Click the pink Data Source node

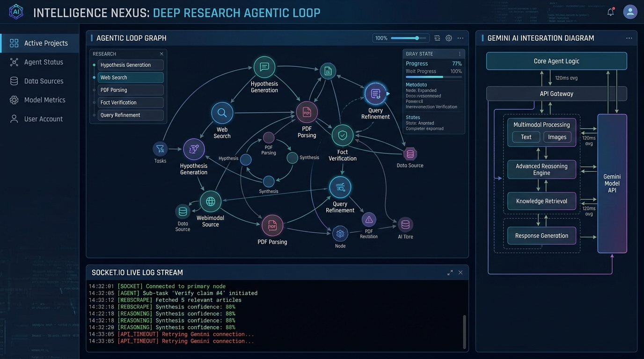[x=410, y=154]
